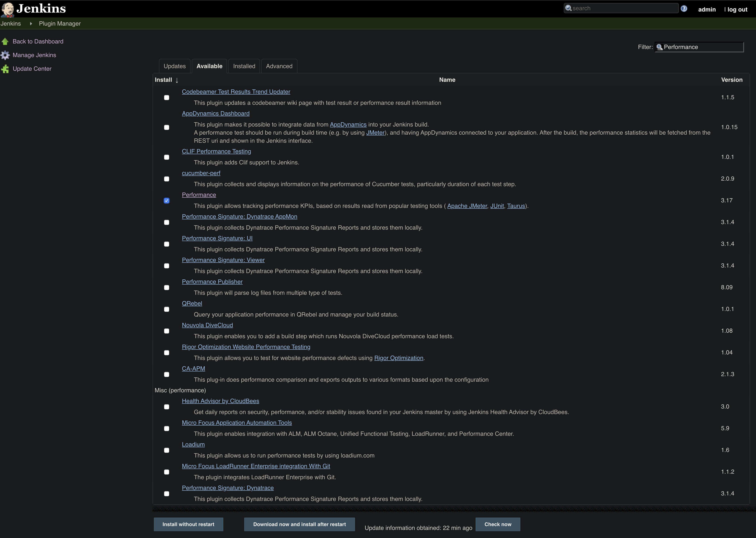Image resolution: width=756 pixels, height=538 pixels.
Task: Open the admin user link
Action: (x=707, y=10)
